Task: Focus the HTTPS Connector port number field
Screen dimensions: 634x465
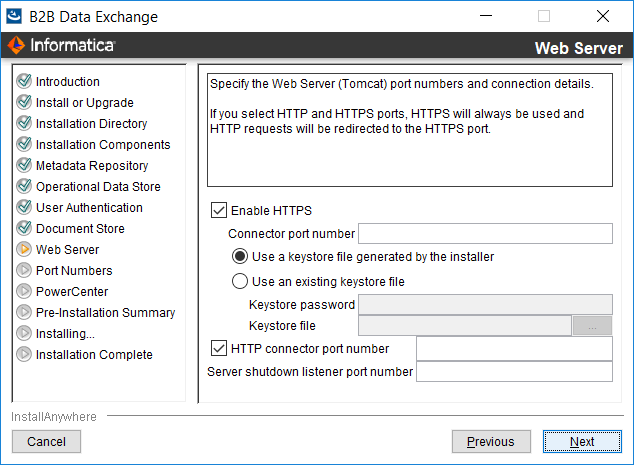Action: pyautogui.click(x=485, y=233)
